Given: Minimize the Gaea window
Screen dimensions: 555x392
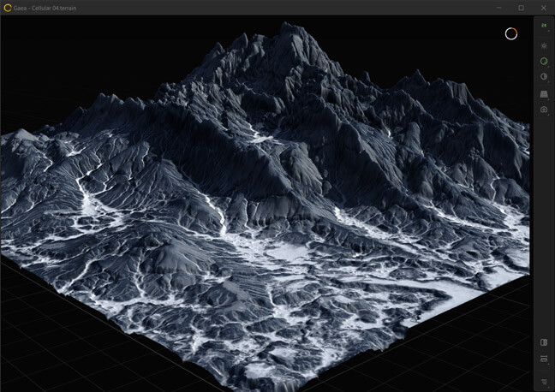Looking at the screenshot, I should coord(498,8).
